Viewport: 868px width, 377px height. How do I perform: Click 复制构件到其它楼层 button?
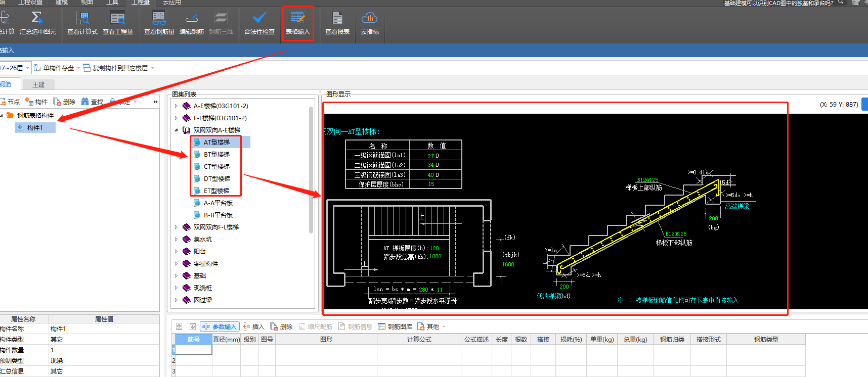(x=116, y=68)
